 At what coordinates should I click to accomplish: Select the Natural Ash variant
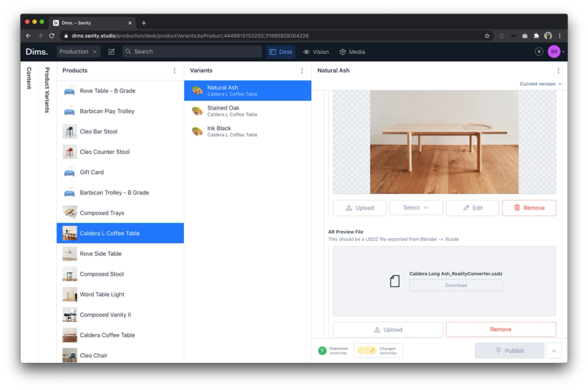pos(247,91)
